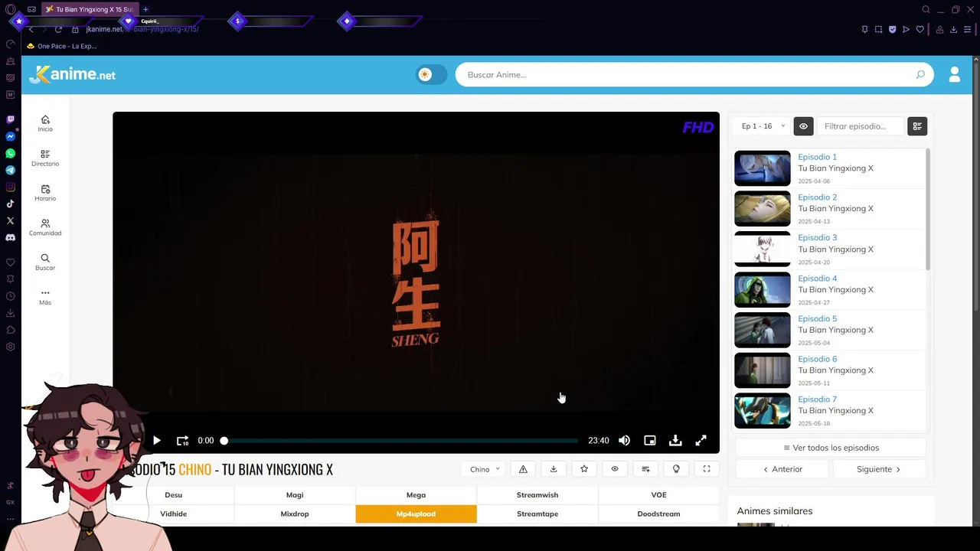Open picture-in-picture mode in player
Viewport: 980px width, 551px height.
click(649, 441)
